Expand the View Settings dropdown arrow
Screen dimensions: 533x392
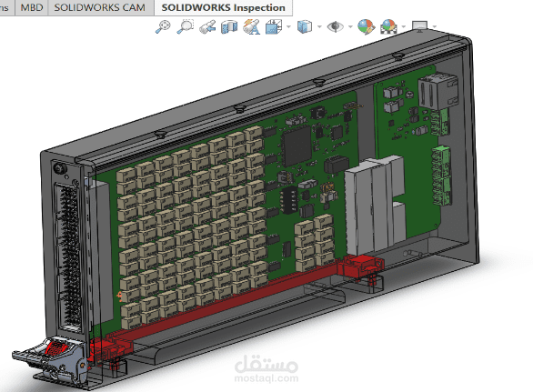tap(435, 26)
